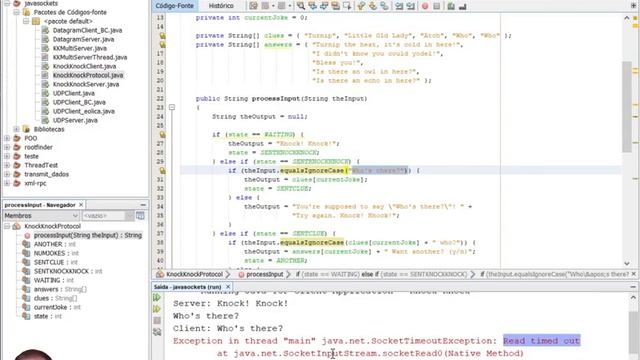Click the hint lightbulb beside the clues declaration
The image size is (640, 360).
pyautogui.click(x=162, y=36)
